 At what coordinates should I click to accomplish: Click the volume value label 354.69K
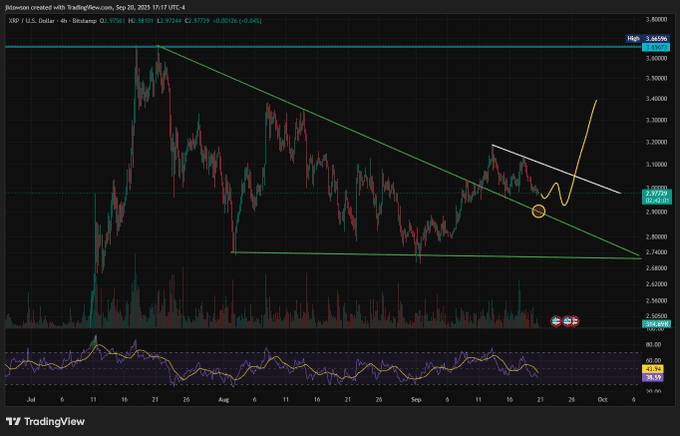coord(657,325)
